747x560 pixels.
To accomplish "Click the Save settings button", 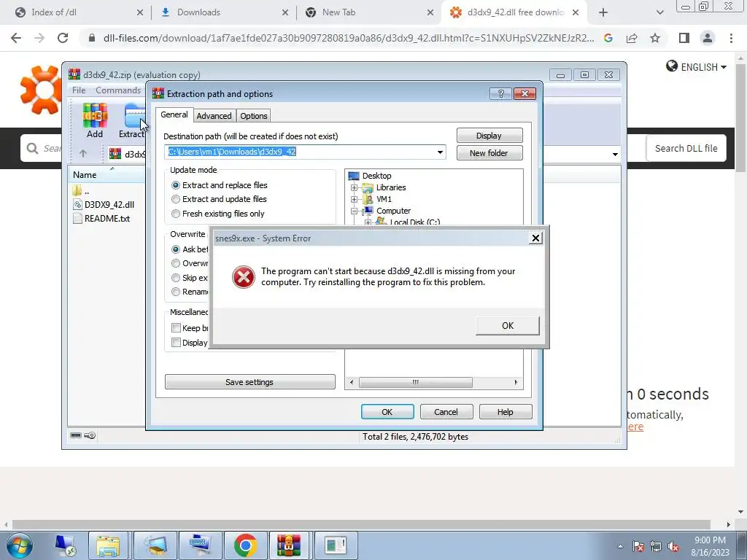I will coord(249,382).
